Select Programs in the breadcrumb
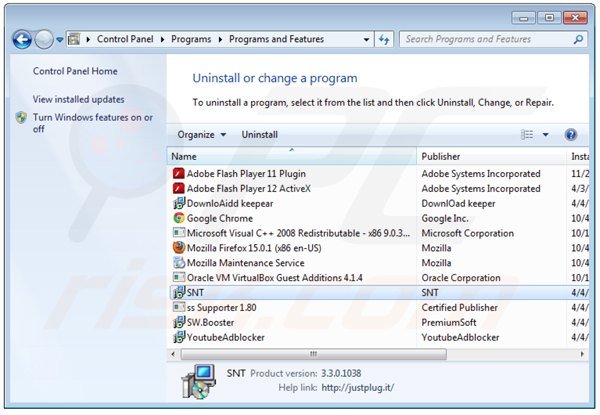 (191, 39)
